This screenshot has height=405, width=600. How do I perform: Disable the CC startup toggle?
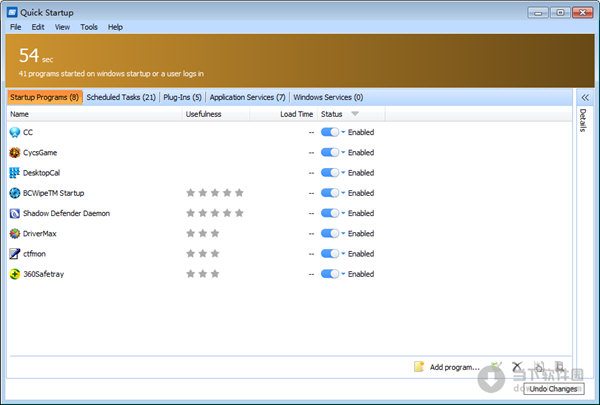pyautogui.click(x=330, y=132)
